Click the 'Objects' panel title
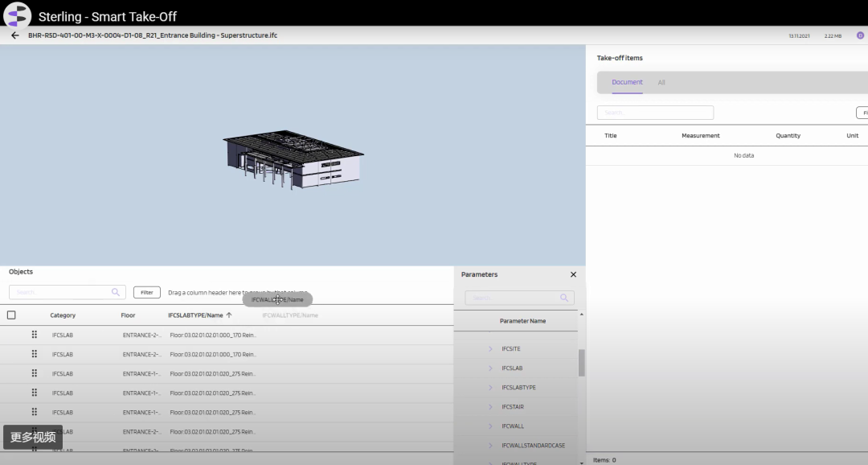Image resolution: width=868 pixels, height=465 pixels. (x=21, y=272)
